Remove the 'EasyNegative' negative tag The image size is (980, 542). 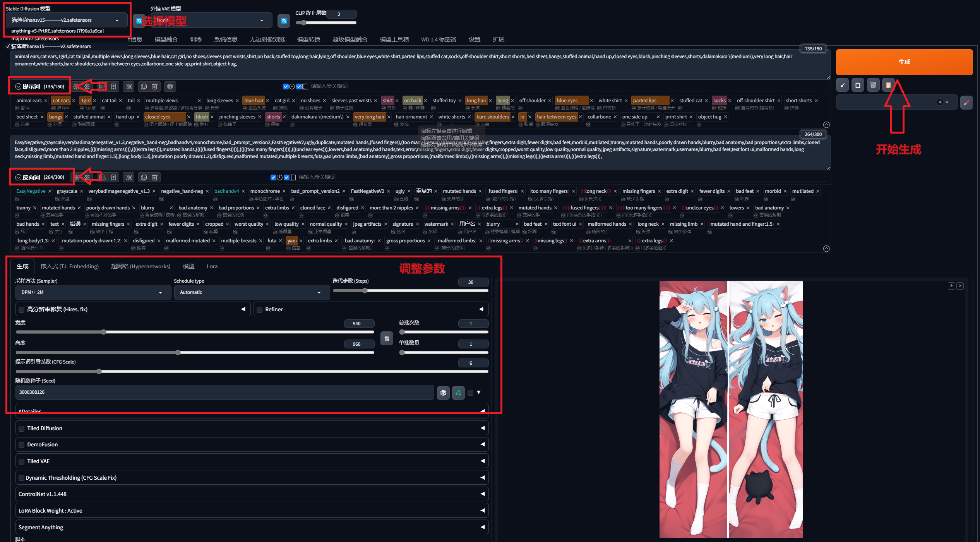(x=50, y=191)
